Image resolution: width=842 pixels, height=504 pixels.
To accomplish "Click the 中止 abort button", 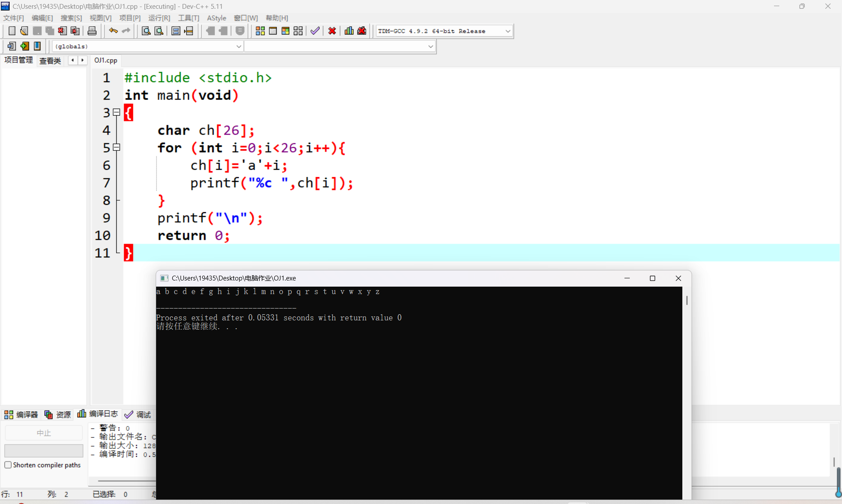I will 43,433.
